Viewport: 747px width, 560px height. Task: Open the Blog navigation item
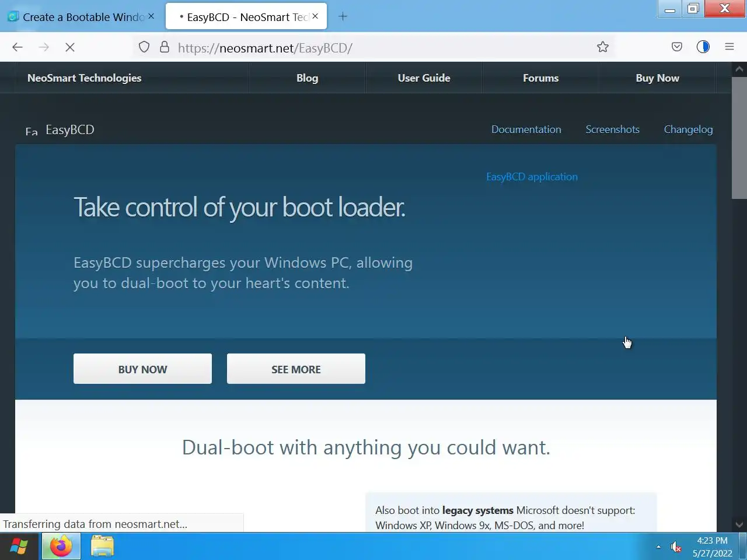point(308,78)
